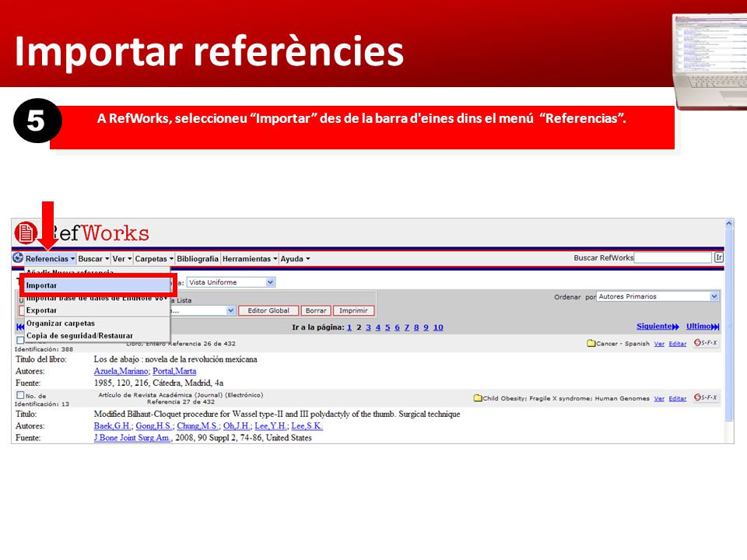Viewport: 747px width, 560px height.
Task: Go to page 5 link
Action: pyautogui.click(x=388, y=327)
